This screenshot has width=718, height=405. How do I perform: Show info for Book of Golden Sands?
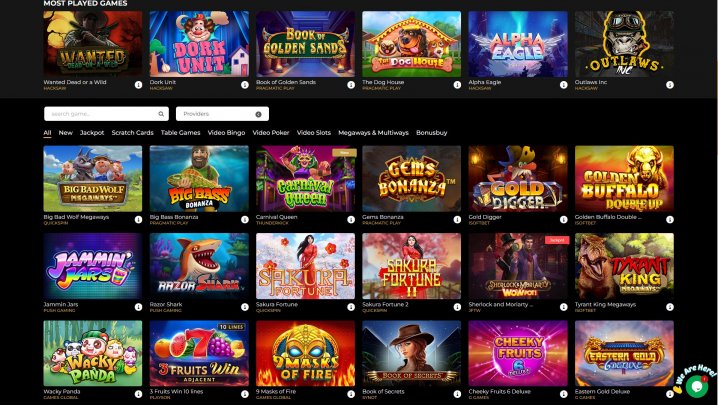point(351,85)
